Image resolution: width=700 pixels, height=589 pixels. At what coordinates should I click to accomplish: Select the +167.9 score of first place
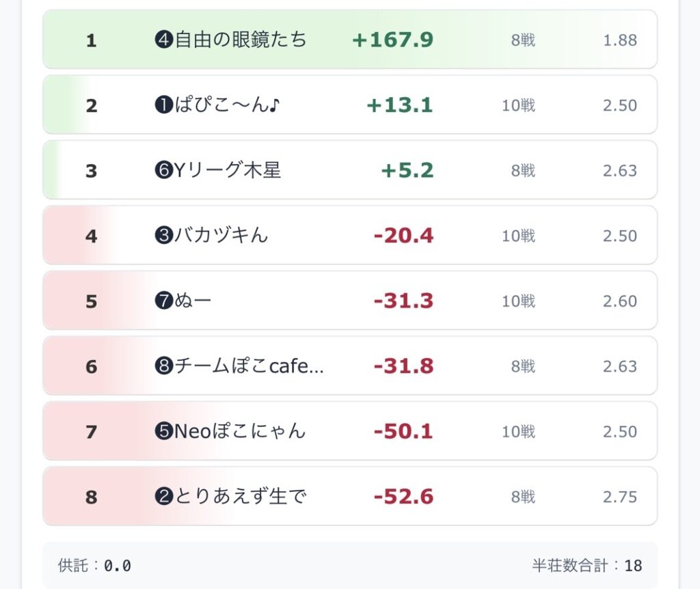click(392, 40)
